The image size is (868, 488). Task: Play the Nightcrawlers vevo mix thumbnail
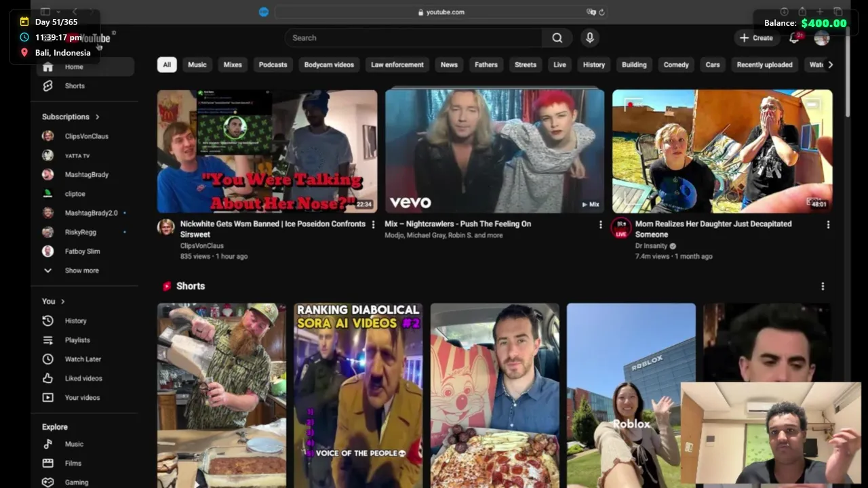(494, 151)
